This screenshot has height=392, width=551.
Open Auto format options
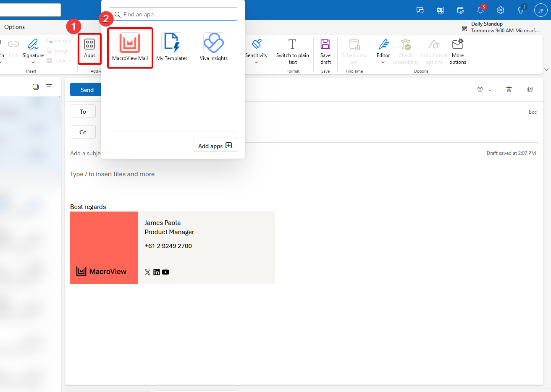click(x=434, y=51)
